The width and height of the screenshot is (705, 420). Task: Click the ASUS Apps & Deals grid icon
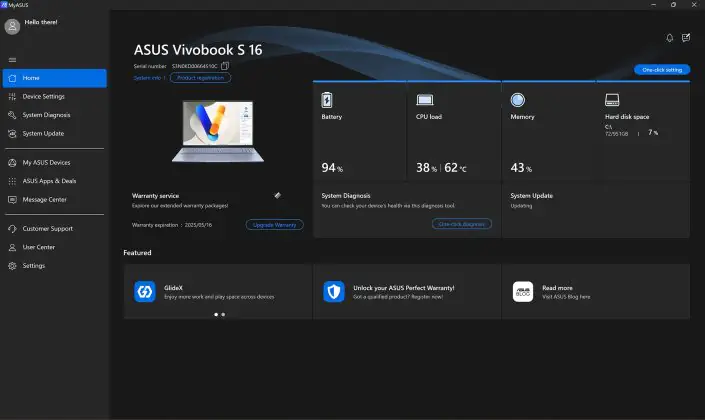(12, 181)
